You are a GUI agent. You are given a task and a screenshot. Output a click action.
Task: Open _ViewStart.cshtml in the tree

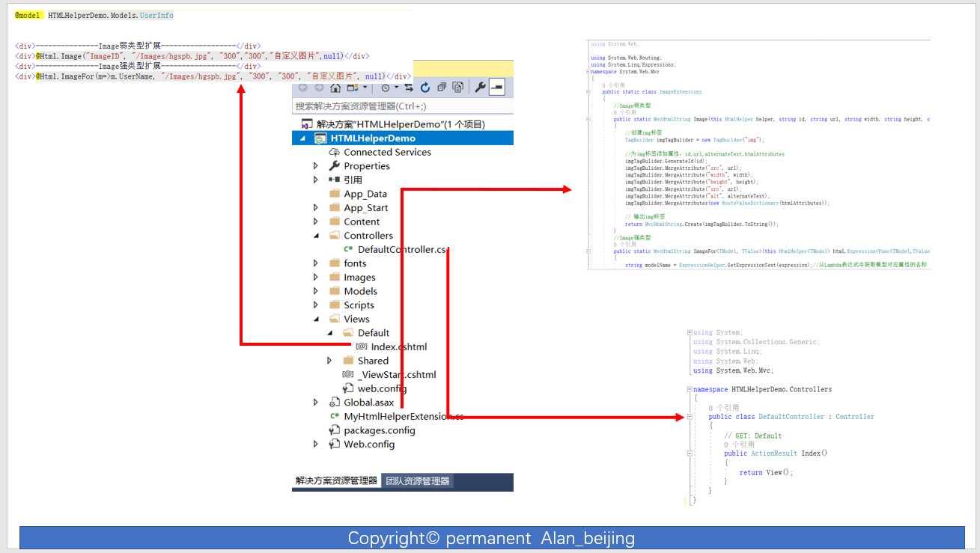397,374
